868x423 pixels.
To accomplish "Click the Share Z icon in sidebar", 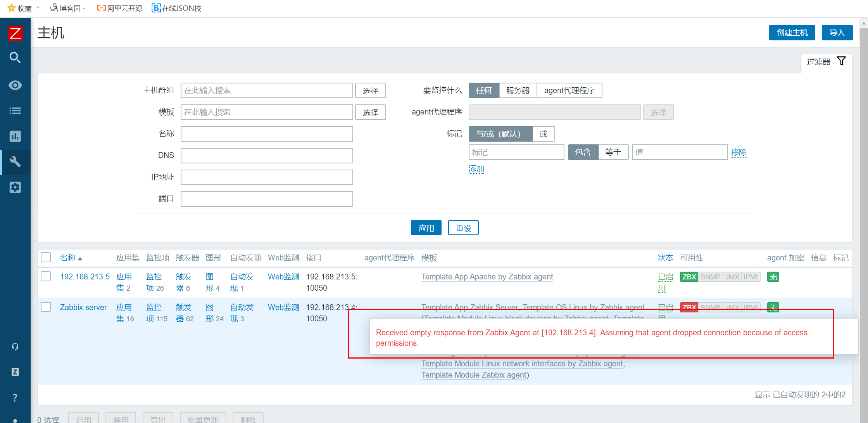I will [15, 372].
